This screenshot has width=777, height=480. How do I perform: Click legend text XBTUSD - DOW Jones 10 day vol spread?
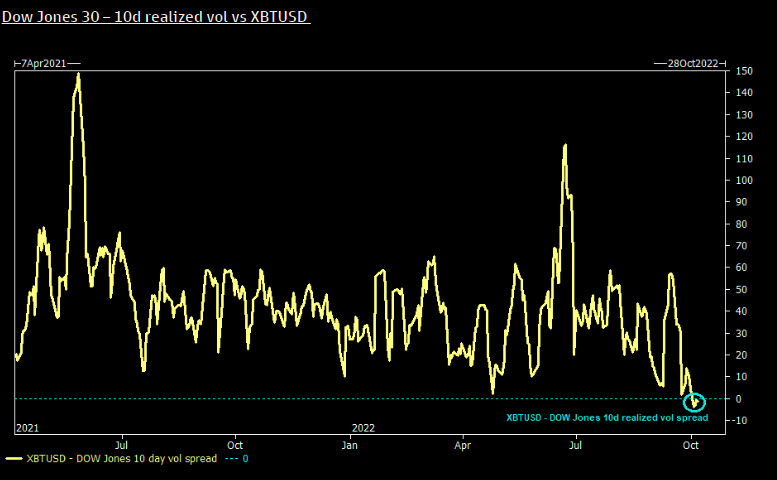[122, 459]
